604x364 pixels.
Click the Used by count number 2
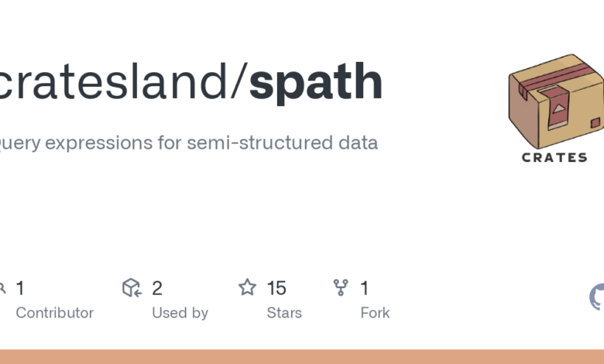[157, 288]
